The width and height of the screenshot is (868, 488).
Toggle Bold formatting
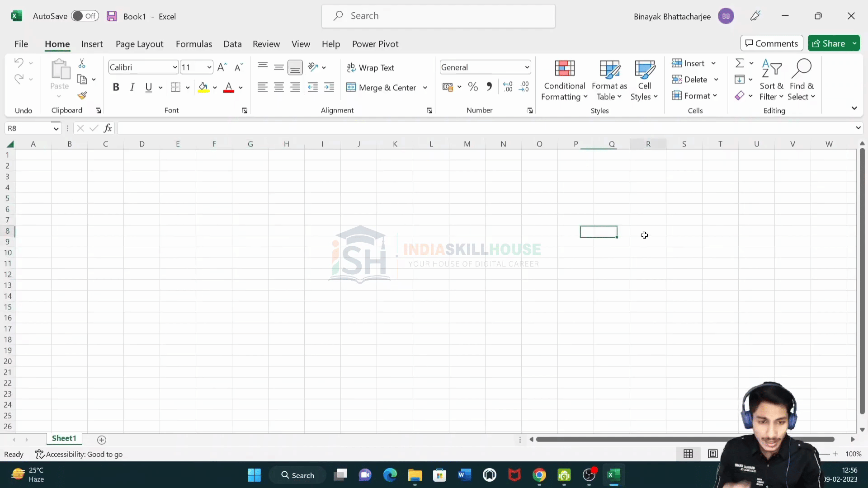click(x=116, y=87)
